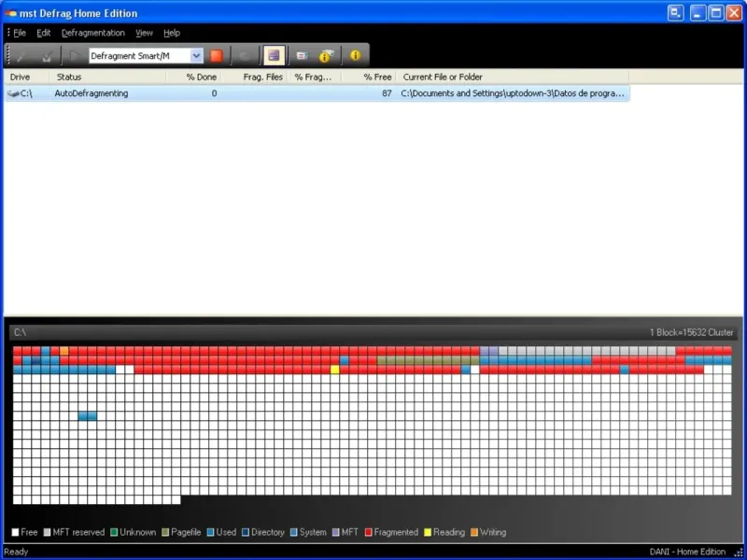747x560 pixels.
Task: Click the Ready status bar text
Action: pyautogui.click(x=16, y=552)
